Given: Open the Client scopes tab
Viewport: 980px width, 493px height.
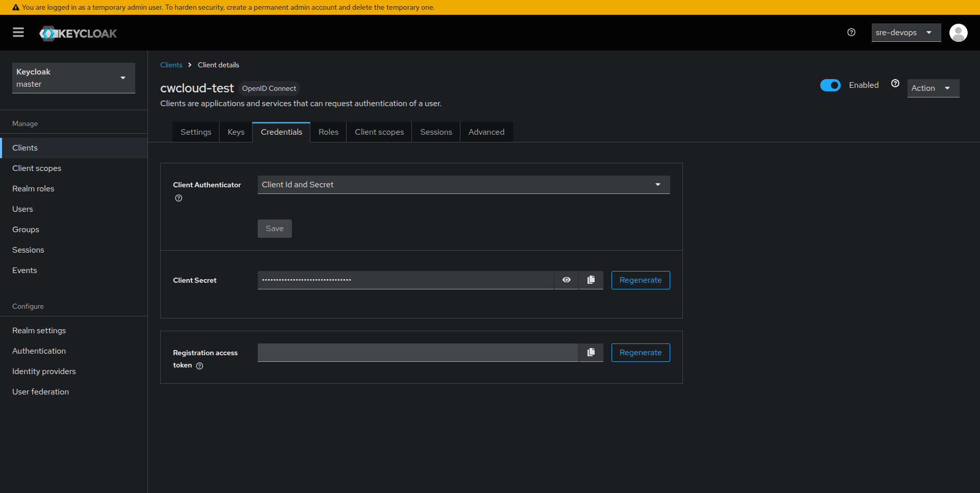Looking at the screenshot, I should coord(379,132).
